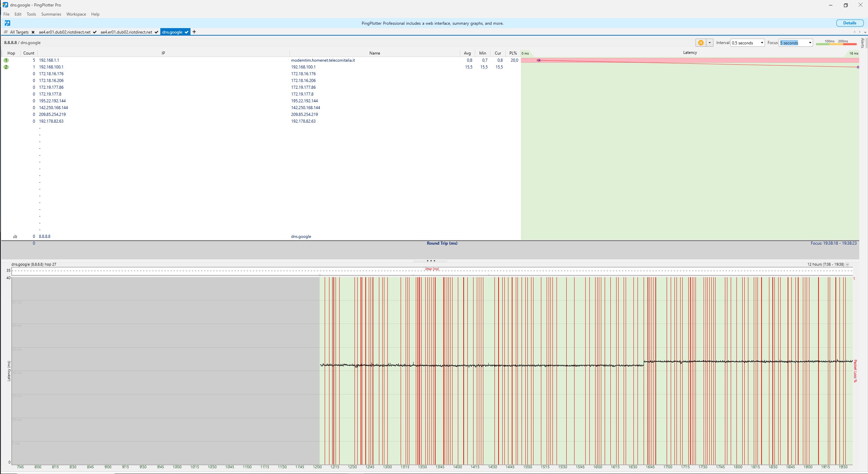Viewport: 868px width, 474px height.
Task: Click the dns.google name in final hop row
Action: [301, 236]
